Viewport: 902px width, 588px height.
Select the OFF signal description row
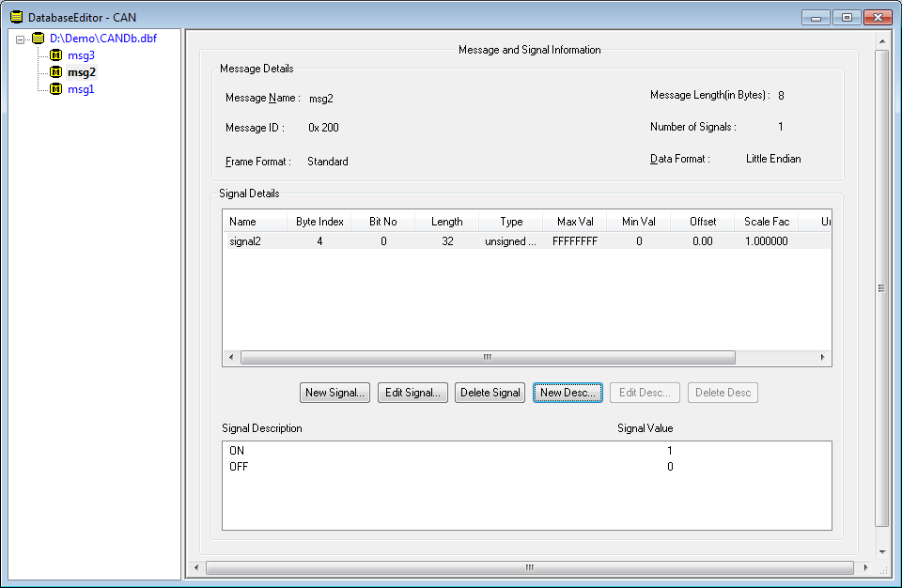click(526, 467)
